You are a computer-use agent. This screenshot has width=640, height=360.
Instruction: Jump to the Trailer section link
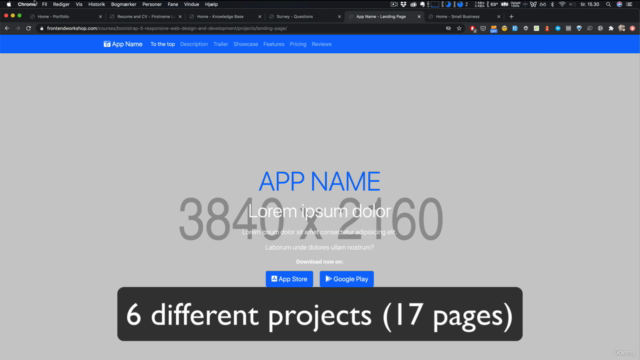(x=220, y=44)
